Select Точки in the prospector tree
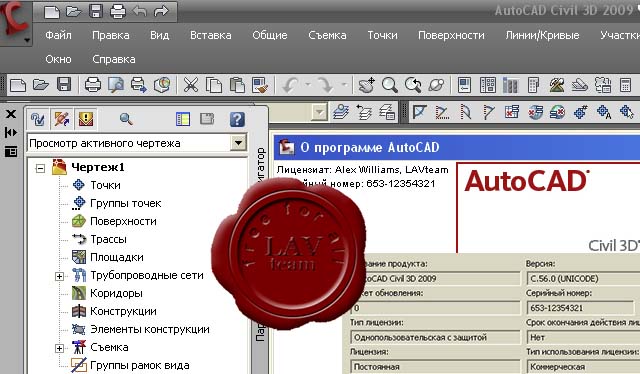The width and height of the screenshot is (640, 374). click(105, 185)
